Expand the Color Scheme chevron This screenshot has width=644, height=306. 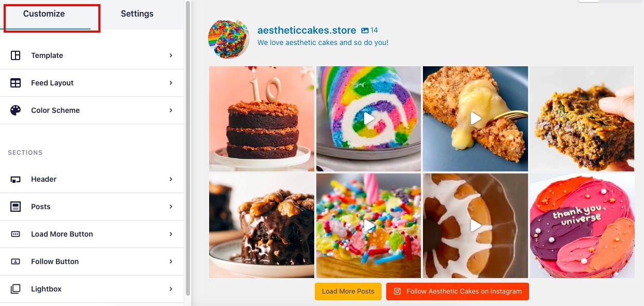171,110
